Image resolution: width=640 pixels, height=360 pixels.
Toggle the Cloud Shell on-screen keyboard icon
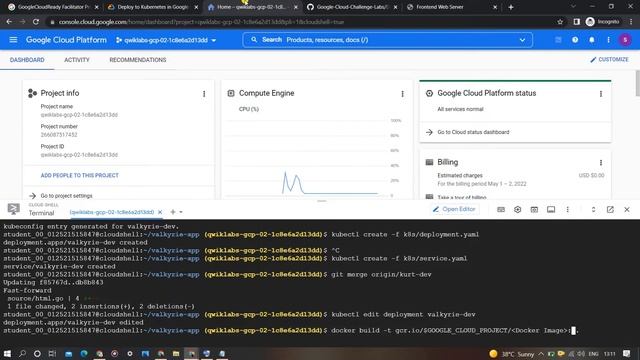tap(501, 209)
